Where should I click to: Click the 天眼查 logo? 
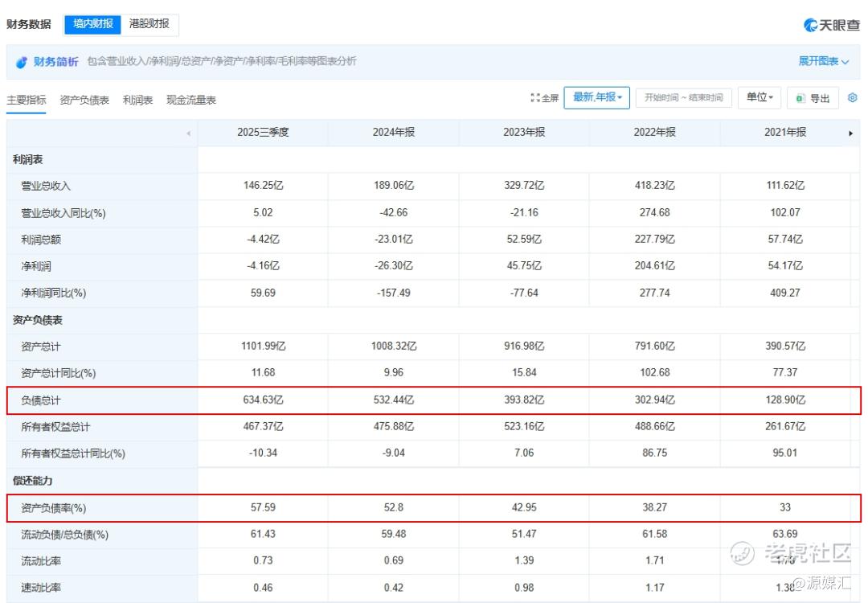[x=832, y=25]
